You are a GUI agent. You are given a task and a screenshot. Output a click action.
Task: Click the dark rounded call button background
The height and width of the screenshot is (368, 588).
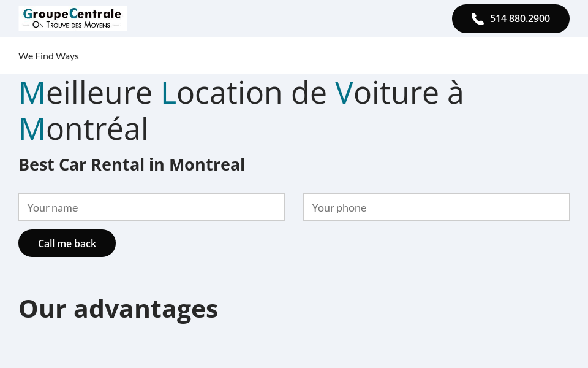point(511,18)
